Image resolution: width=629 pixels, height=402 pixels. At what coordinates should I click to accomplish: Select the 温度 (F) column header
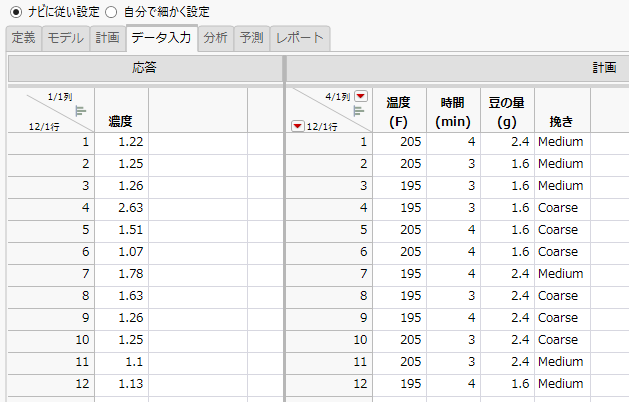point(399,110)
